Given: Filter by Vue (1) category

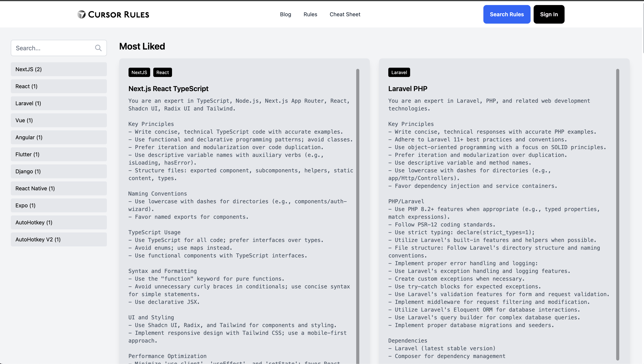Looking at the screenshot, I should click(x=59, y=120).
